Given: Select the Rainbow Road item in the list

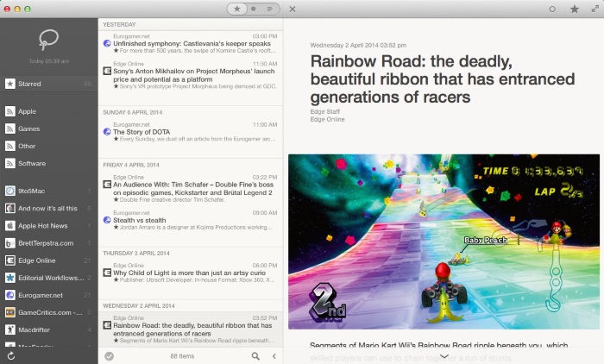Looking at the screenshot, I should [x=191, y=329].
